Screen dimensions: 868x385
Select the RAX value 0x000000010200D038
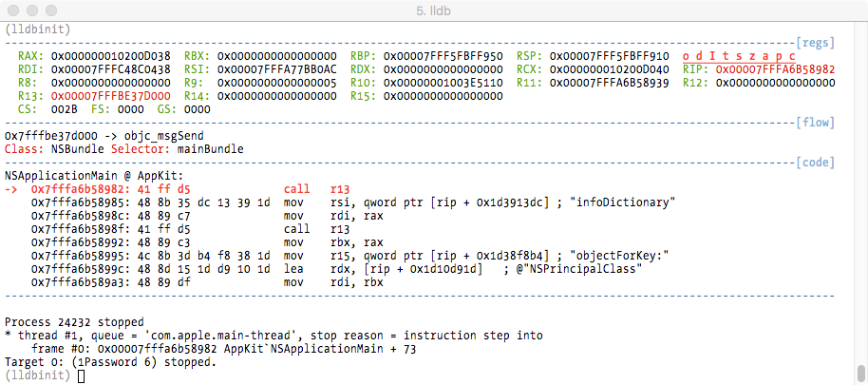pos(111,56)
